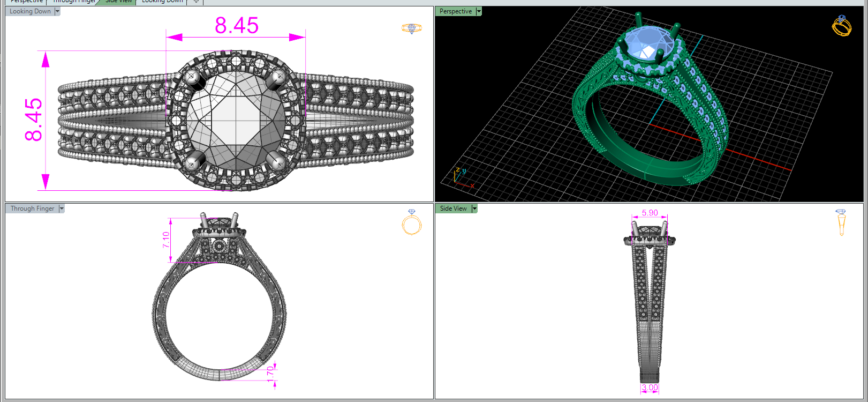Click the horizontal 8.45 dimension text

[x=237, y=25]
